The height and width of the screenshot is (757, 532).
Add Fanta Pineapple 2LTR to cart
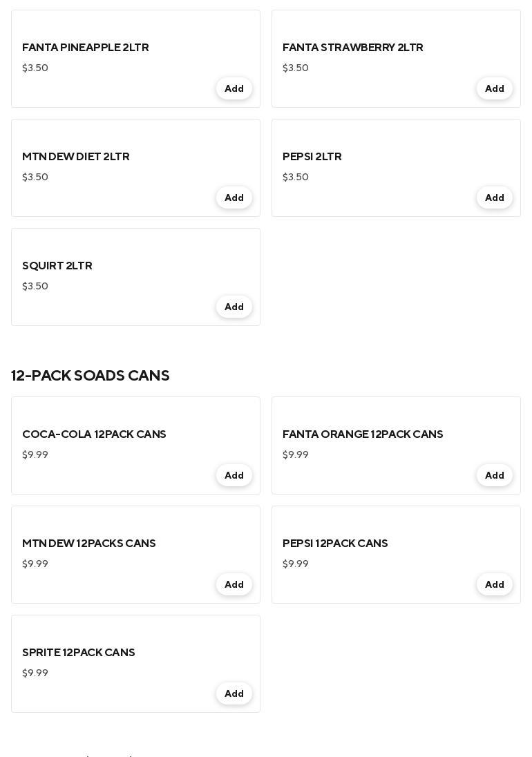click(234, 88)
